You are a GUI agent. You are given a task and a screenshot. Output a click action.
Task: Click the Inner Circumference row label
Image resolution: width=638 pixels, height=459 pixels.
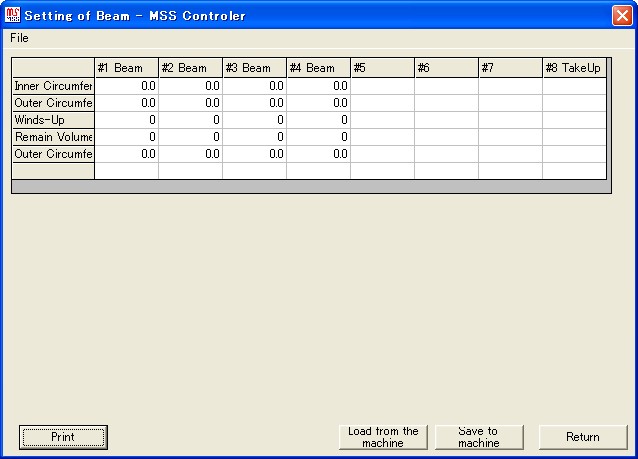coord(53,86)
